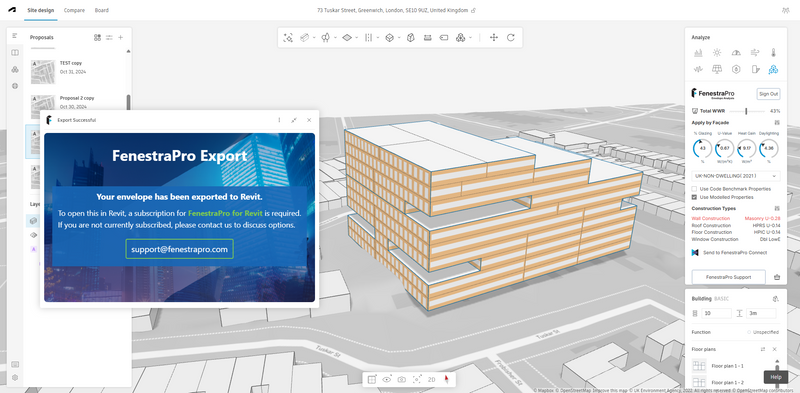800x393 pixels.
Task: Open the embodied carbon hexagon analysis
Action: pyautogui.click(x=736, y=69)
